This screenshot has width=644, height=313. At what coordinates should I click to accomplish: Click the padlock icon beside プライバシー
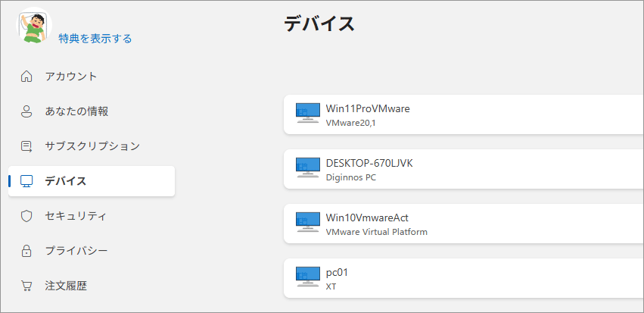tap(26, 251)
